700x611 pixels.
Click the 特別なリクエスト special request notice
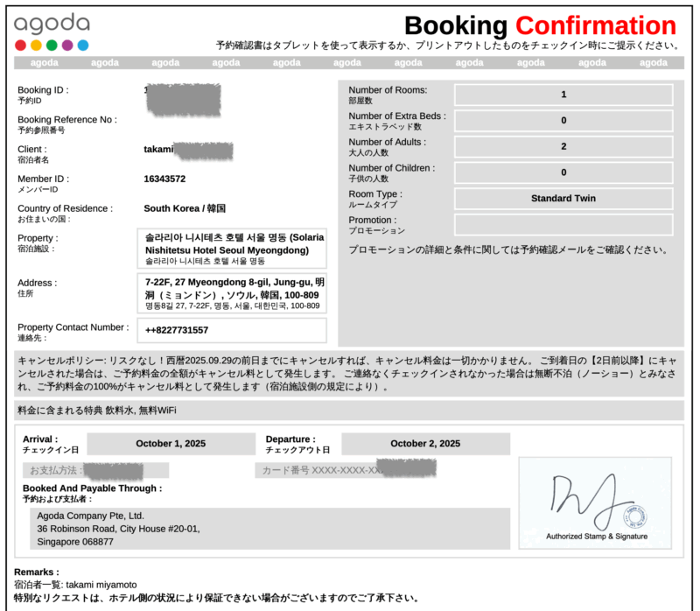pos(216,598)
